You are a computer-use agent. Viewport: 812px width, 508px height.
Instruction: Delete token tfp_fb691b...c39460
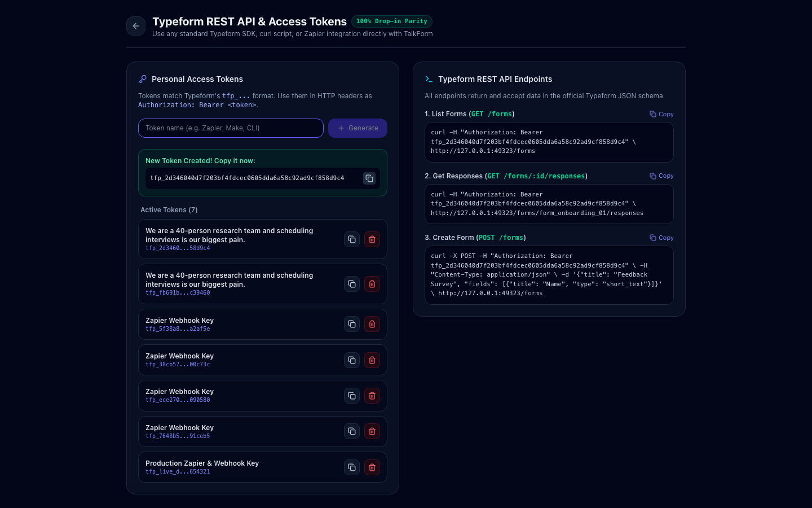[x=372, y=284]
